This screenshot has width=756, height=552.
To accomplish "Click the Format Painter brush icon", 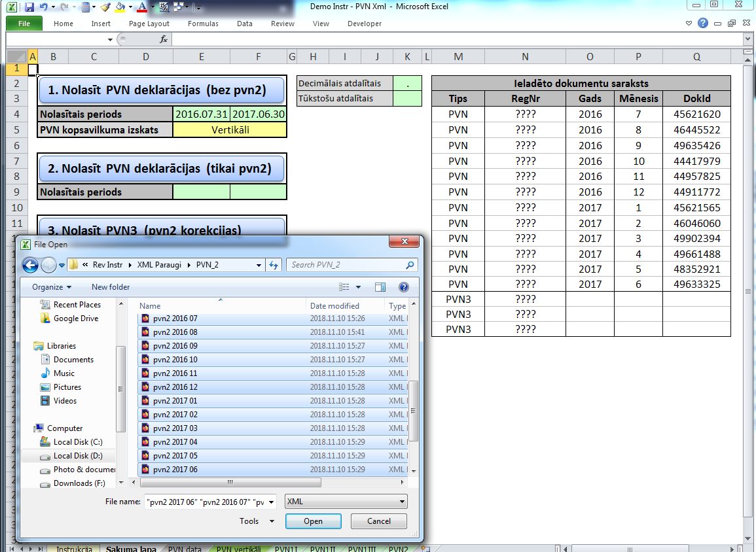I will [x=105, y=7].
